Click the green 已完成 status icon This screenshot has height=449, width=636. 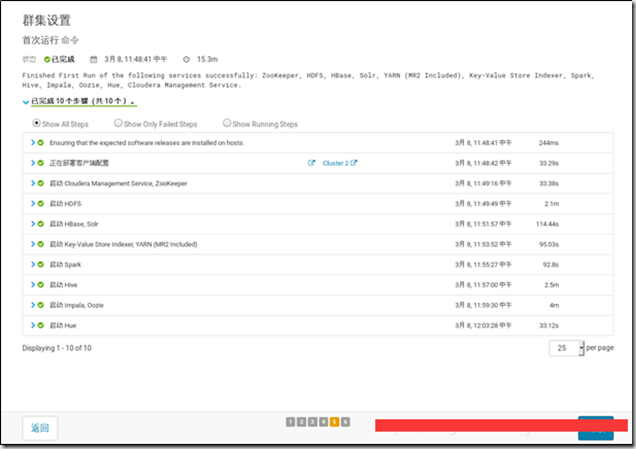pos(47,60)
